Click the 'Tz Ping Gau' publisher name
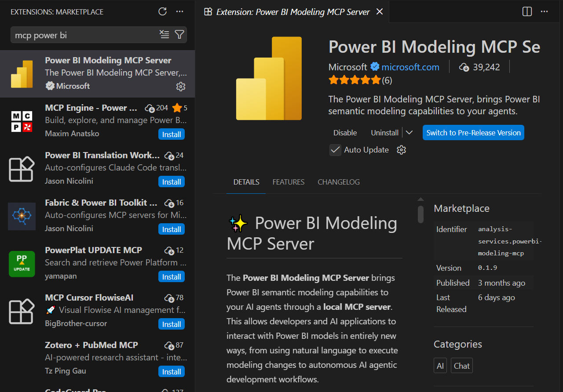563x392 pixels. 66,371
